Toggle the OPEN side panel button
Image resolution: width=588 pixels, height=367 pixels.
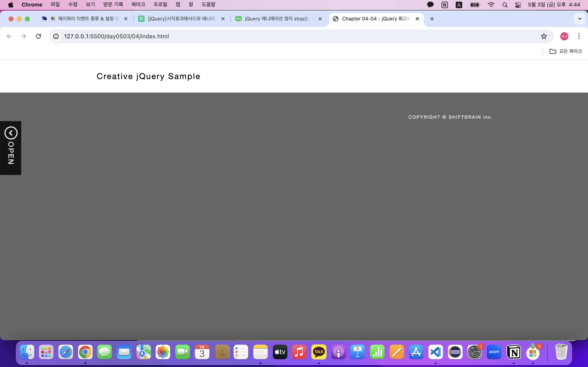[x=11, y=148]
